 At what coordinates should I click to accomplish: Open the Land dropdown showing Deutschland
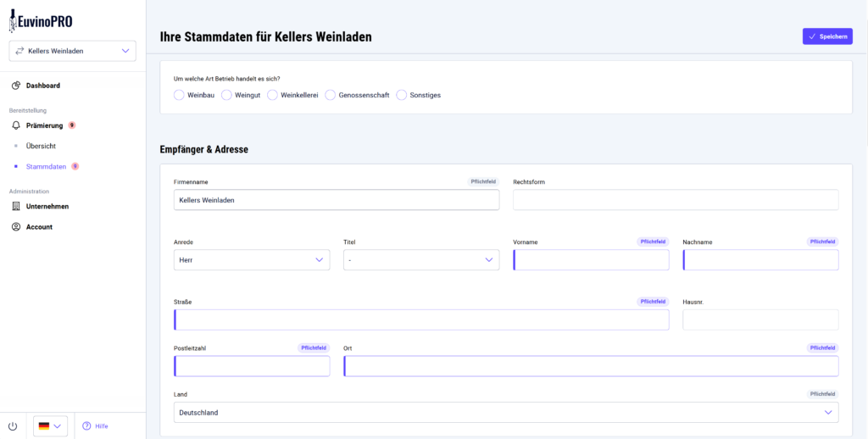pyautogui.click(x=506, y=413)
